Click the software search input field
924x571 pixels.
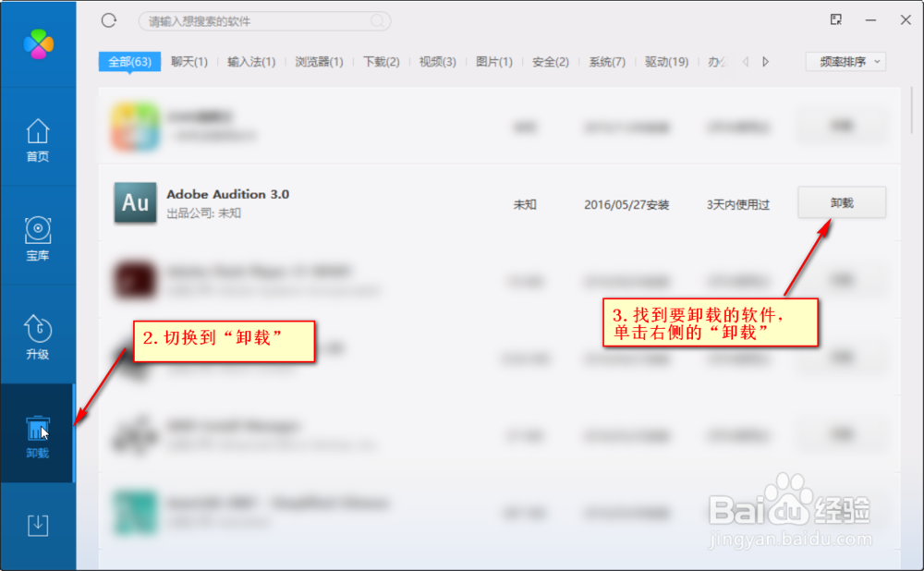263,20
